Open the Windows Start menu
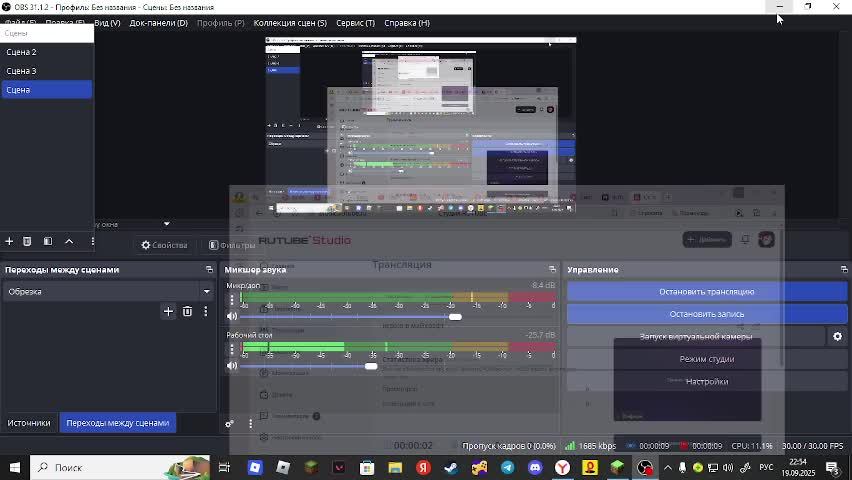The image size is (852, 480). [x=15, y=467]
